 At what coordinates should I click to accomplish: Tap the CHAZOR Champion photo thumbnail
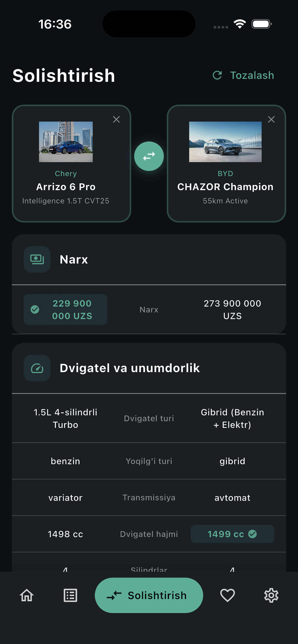225,142
